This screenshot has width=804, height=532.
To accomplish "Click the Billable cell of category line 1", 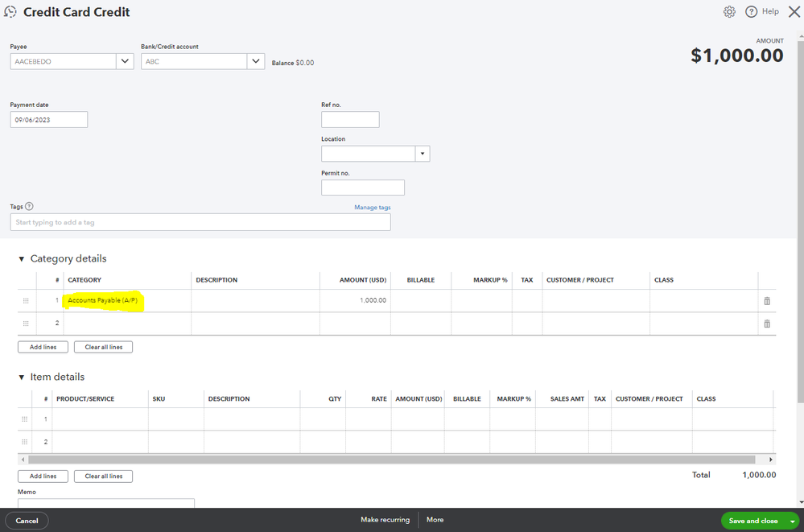I will pos(420,301).
